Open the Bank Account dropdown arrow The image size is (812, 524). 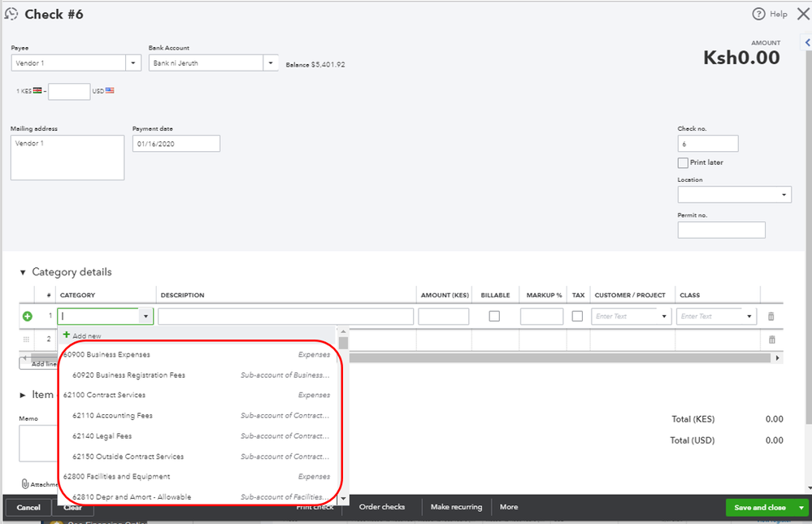tap(271, 63)
